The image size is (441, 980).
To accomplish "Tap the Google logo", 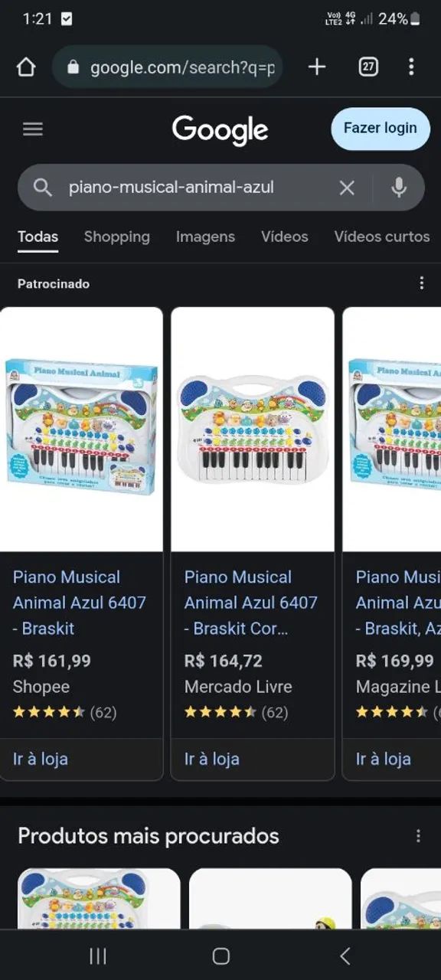I will (220, 129).
